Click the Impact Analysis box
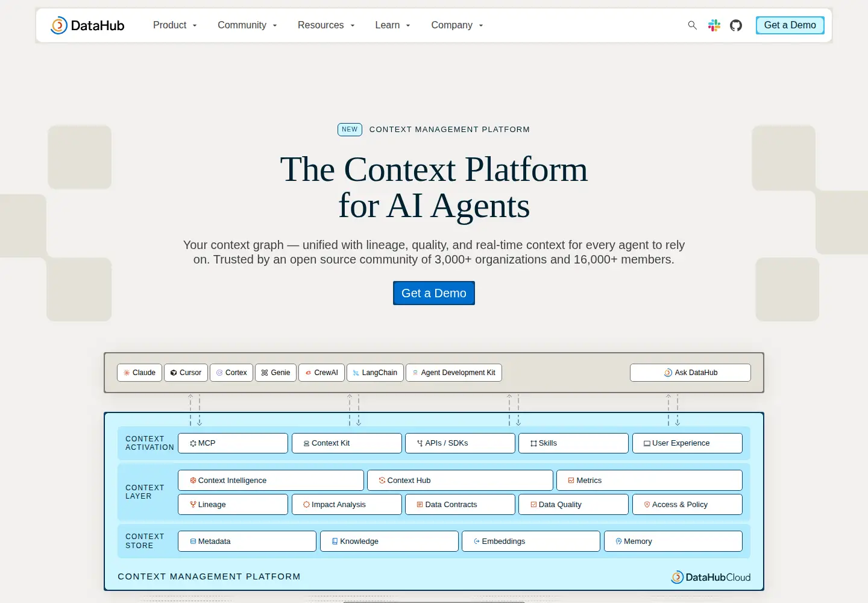The height and width of the screenshot is (603, 868). [347, 505]
